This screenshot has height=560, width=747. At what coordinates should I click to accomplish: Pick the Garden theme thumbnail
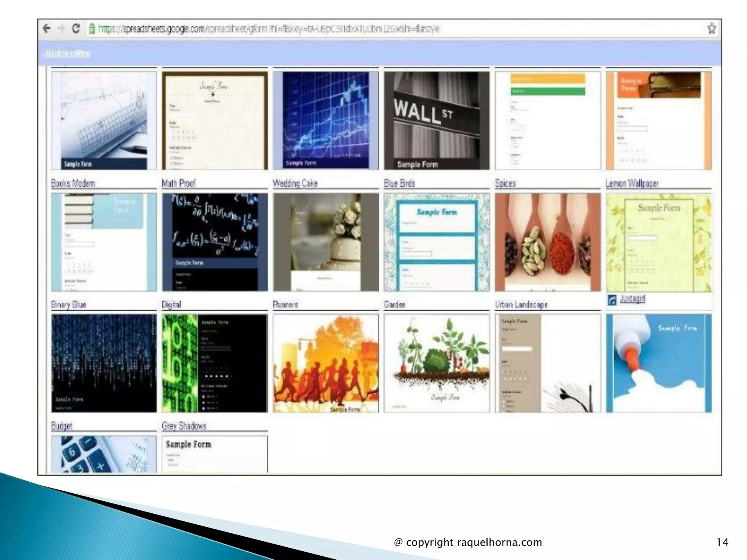point(437,363)
